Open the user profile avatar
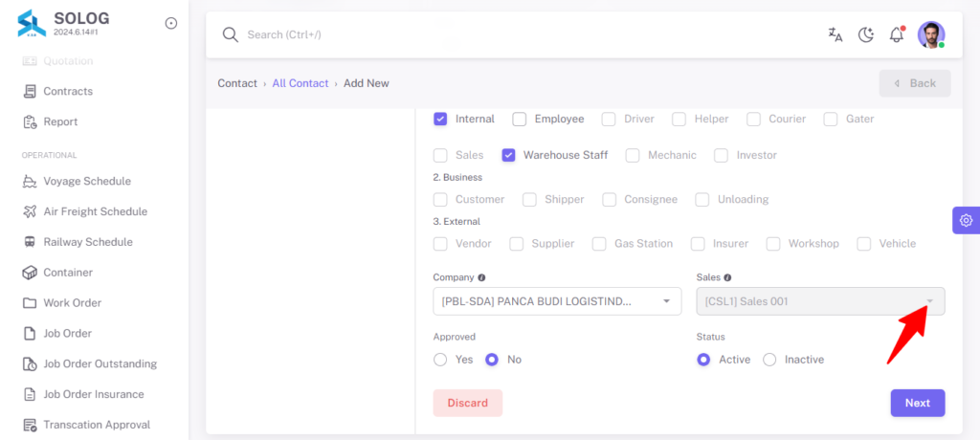This screenshot has width=980, height=440. 931,35
